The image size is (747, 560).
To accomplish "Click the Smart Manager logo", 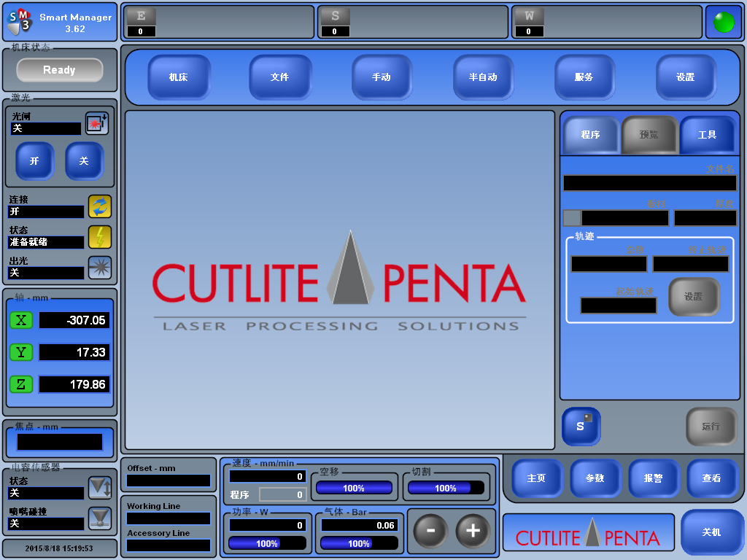I will pos(20,23).
